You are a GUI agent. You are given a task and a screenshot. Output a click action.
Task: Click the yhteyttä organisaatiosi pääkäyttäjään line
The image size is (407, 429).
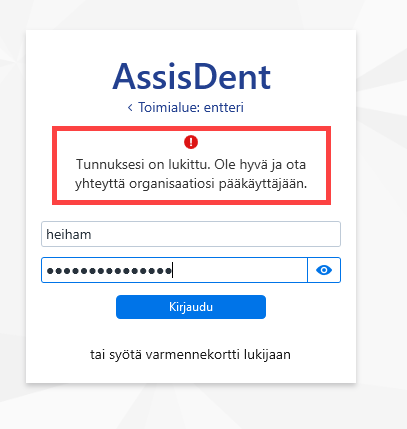pos(191,184)
